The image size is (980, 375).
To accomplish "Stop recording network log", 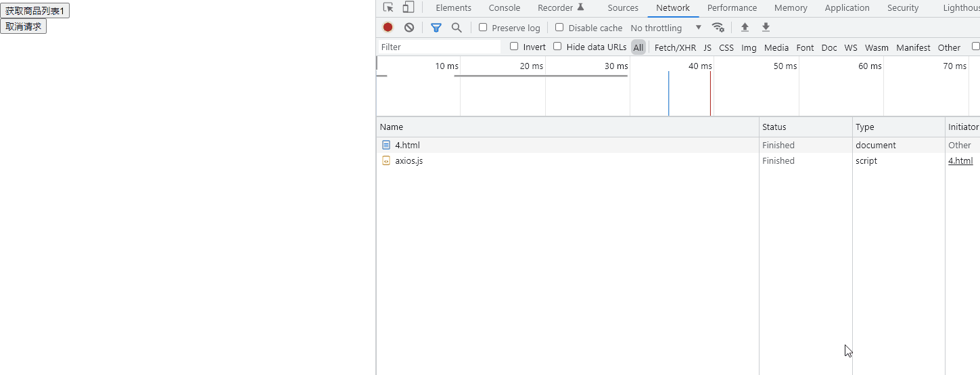I will (x=388, y=27).
